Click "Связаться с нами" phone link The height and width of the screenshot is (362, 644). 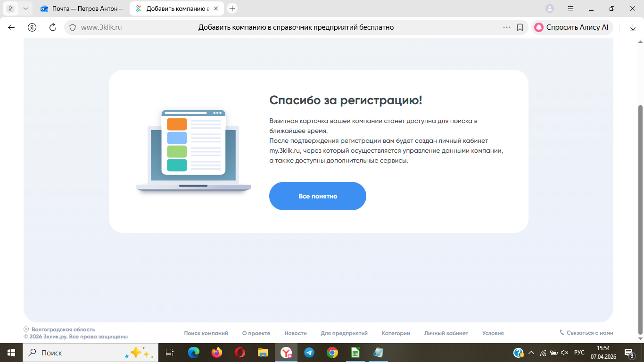[x=586, y=333]
